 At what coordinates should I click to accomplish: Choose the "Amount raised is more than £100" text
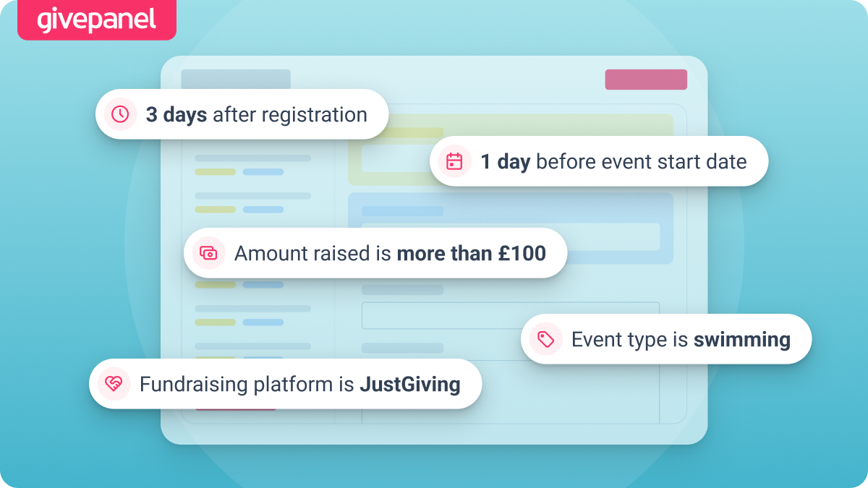tap(390, 253)
